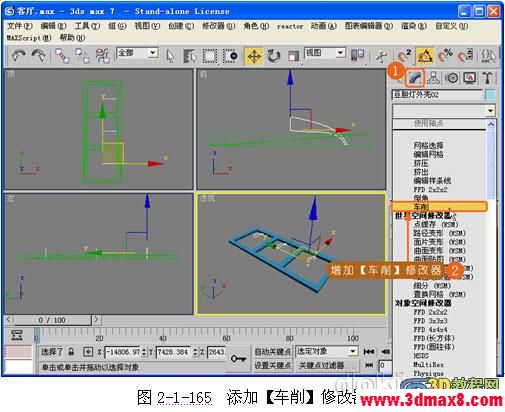
Task: Toggle the Selection Lock padlock
Action: click(71, 352)
